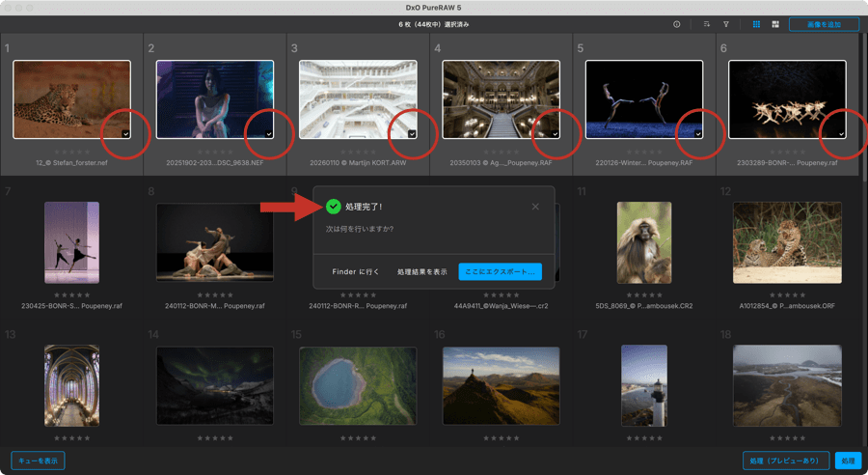
Task: Uncheck the white library image 3 checkmark
Action: tap(412, 134)
